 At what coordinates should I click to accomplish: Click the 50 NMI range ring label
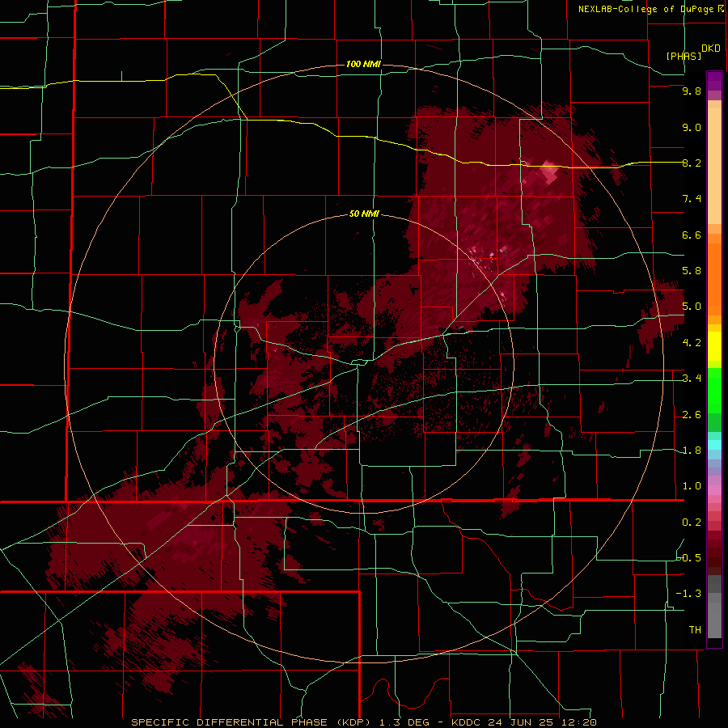click(364, 214)
